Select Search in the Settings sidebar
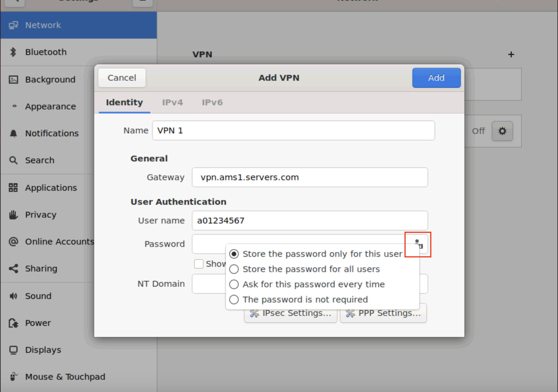The image size is (558, 392). coord(47,160)
